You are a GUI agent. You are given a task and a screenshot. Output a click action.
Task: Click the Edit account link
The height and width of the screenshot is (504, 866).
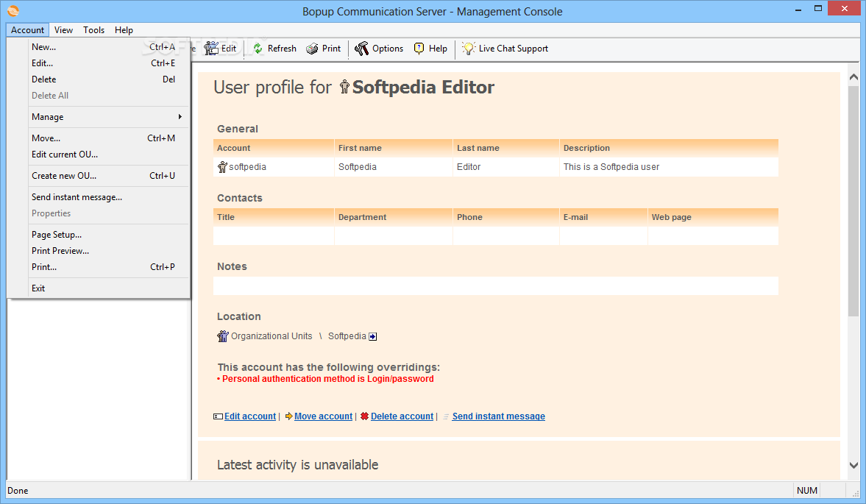[x=250, y=416]
